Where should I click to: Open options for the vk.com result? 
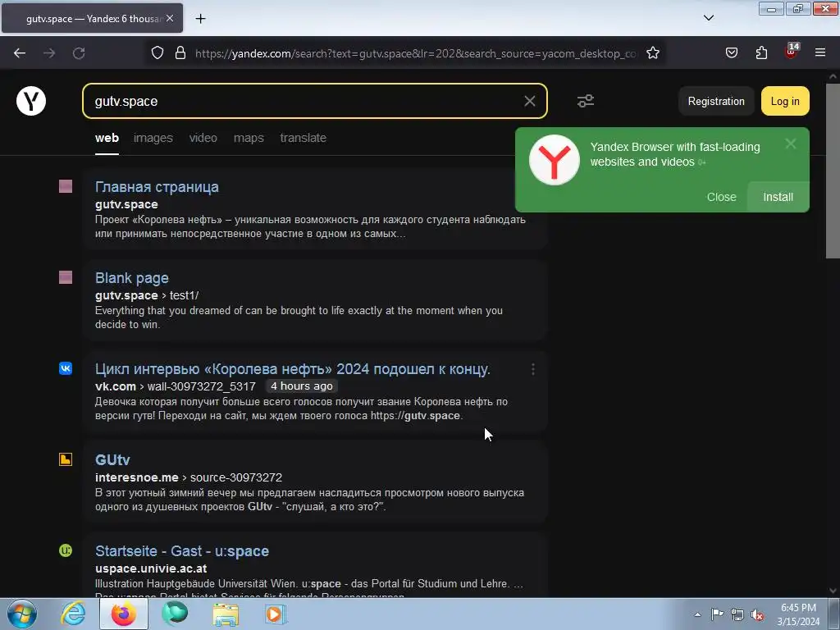tap(533, 369)
